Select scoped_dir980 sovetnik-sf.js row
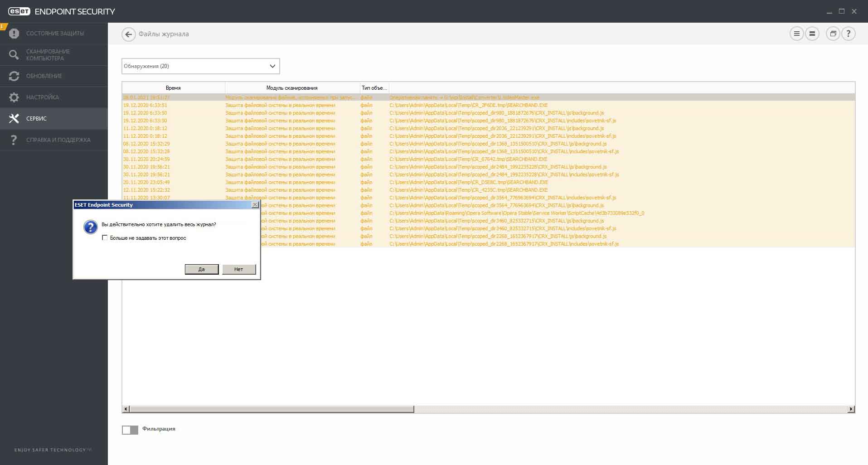Screen dimensions: 868x465 coord(488,121)
